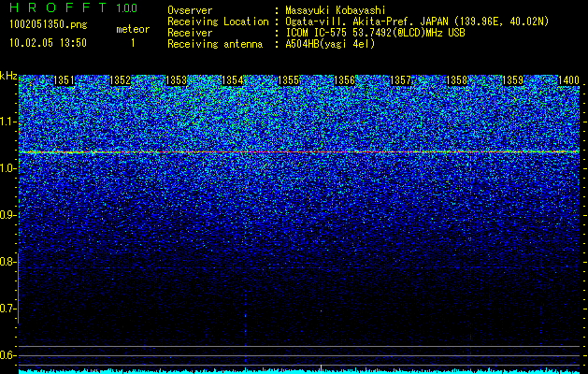The height and width of the screenshot is (374, 588).
Task: Click the A504HB(yagi 4el) antenna text
Action: click(x=330, y=44)
